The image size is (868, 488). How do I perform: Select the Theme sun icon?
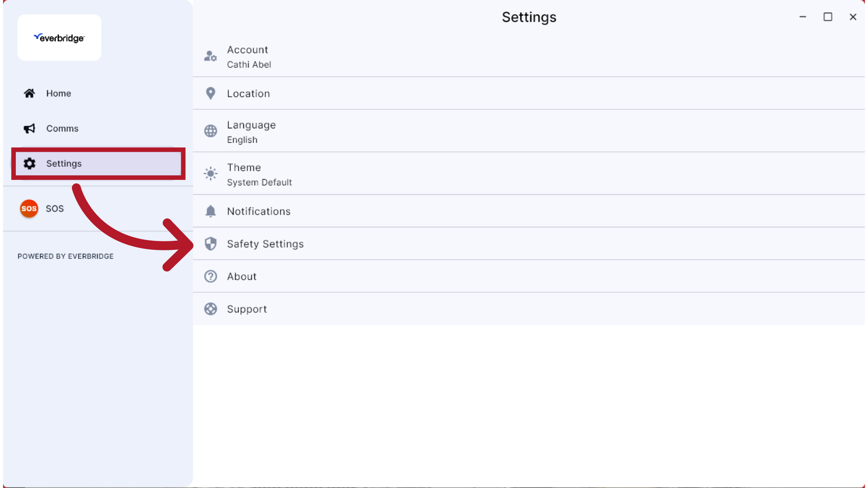point(210,174)
